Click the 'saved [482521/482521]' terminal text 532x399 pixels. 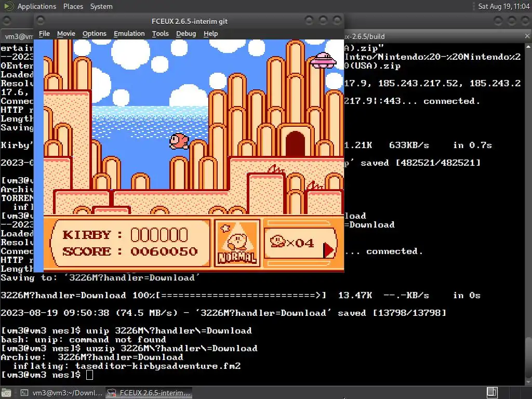point(420,163)
